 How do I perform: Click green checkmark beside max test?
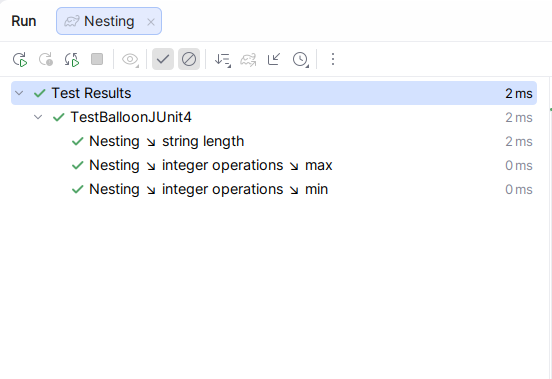pyautogui.click(x=77, y=165)
